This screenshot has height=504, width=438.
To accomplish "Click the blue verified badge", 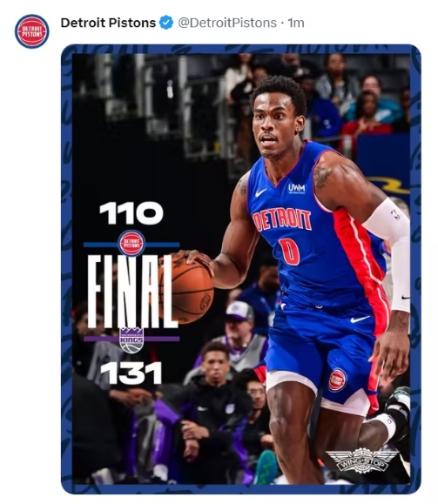I will [x=166, y=23].
